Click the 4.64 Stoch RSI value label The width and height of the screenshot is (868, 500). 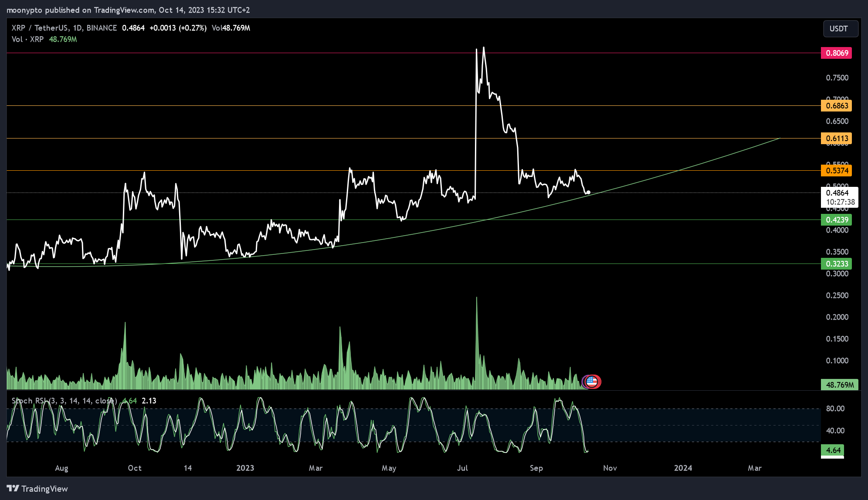(x=833, y=450)
